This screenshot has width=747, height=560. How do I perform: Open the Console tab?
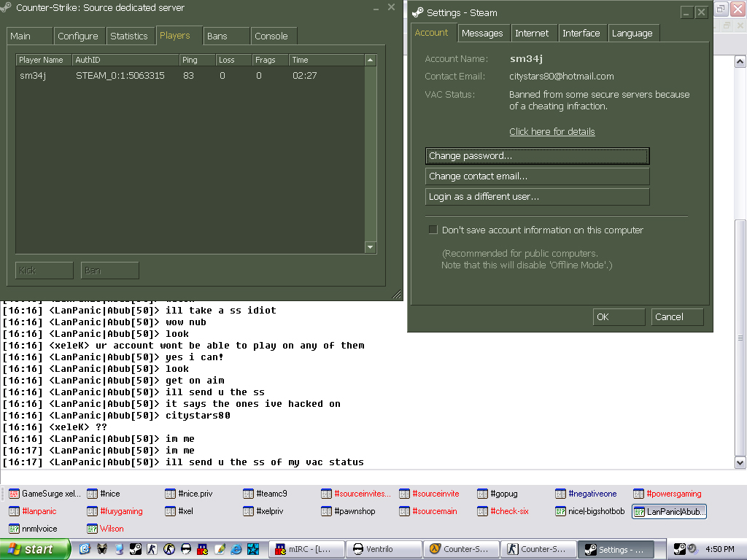tap(274, 36)
